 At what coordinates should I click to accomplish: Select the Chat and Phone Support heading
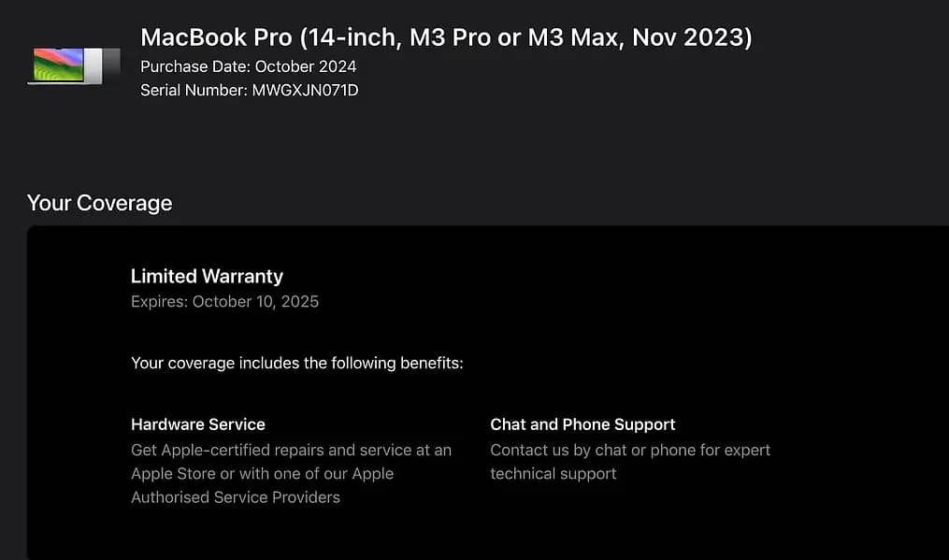point(582,424)
